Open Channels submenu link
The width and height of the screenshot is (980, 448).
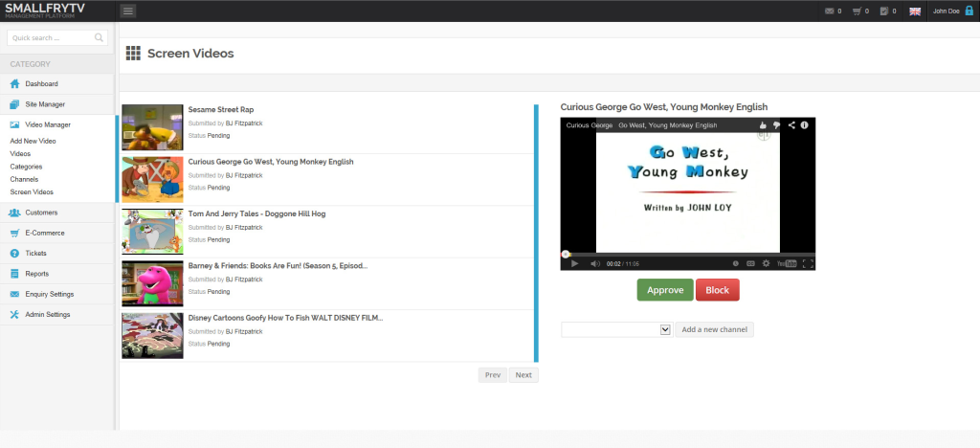click(x=24, y=179)
